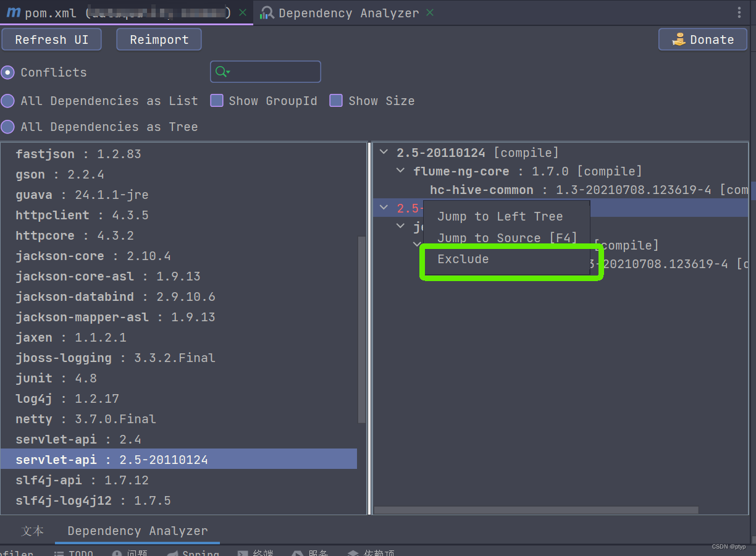Click the Maven icon on pom.xml tab
The height and width of the screenshot is (556, 756).
tap(13, 13)
